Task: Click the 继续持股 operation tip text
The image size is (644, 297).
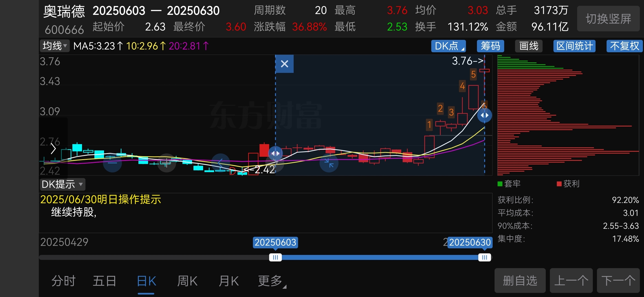Action: tap(74, 212)
